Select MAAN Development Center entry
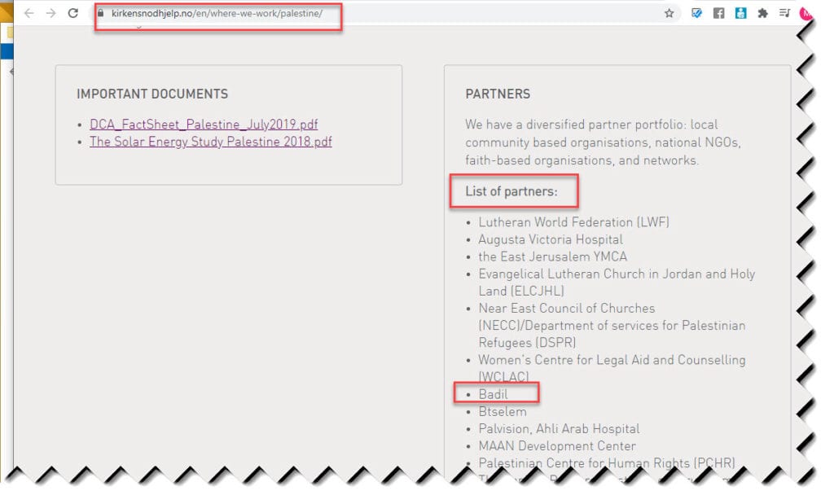This screenshot has height=504, width=834. [557, 446]
